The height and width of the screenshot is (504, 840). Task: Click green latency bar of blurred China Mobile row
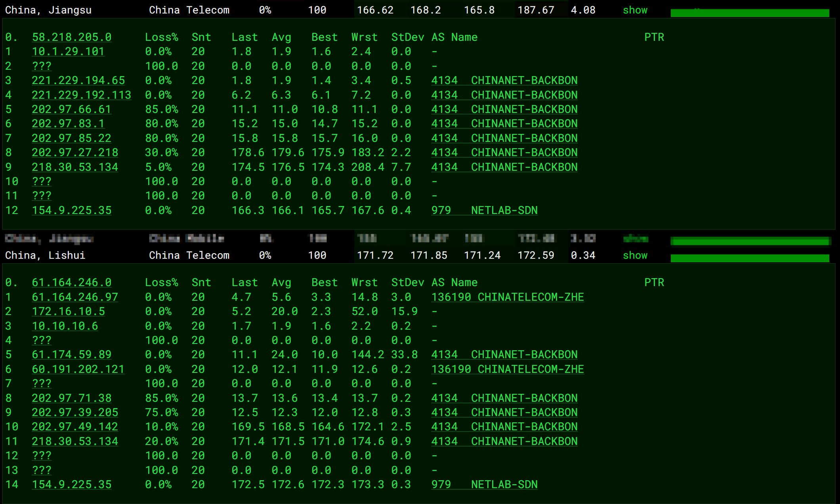[750, 241]
